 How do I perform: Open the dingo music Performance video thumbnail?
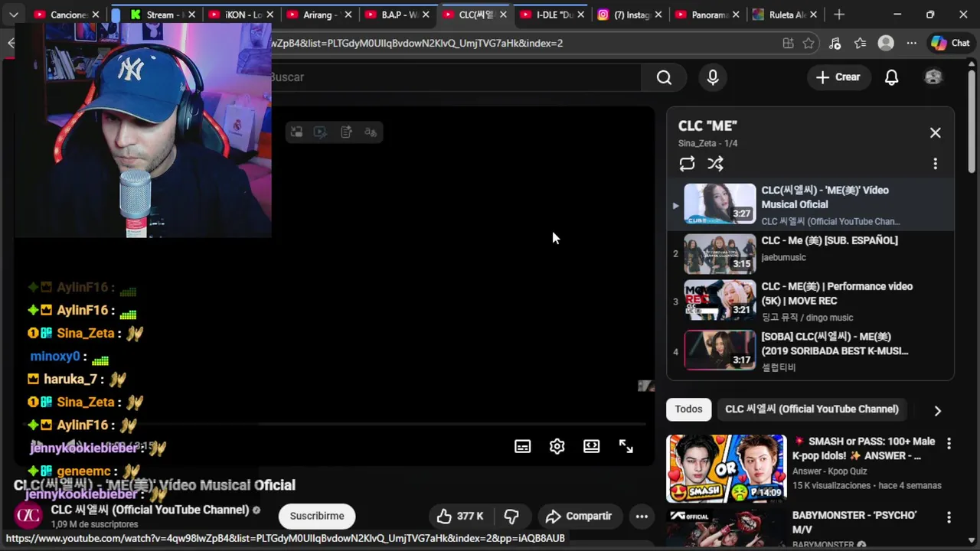pos(720,299)
